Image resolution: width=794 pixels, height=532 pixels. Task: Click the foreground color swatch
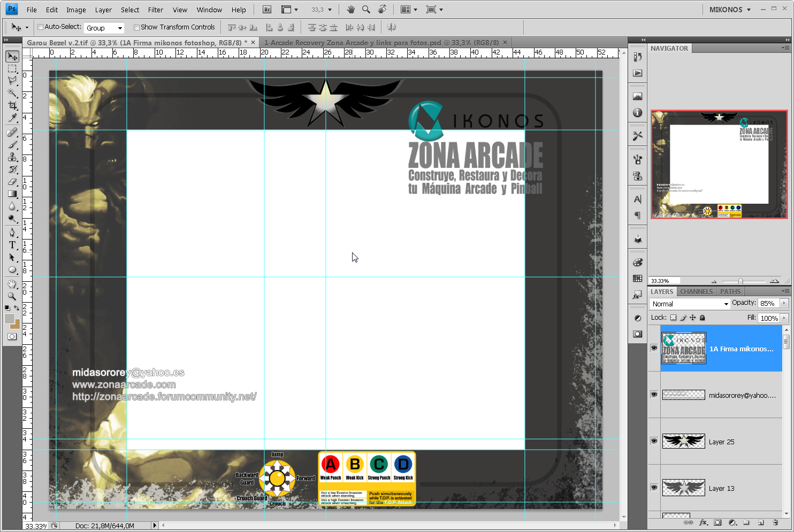coord(10,319)
